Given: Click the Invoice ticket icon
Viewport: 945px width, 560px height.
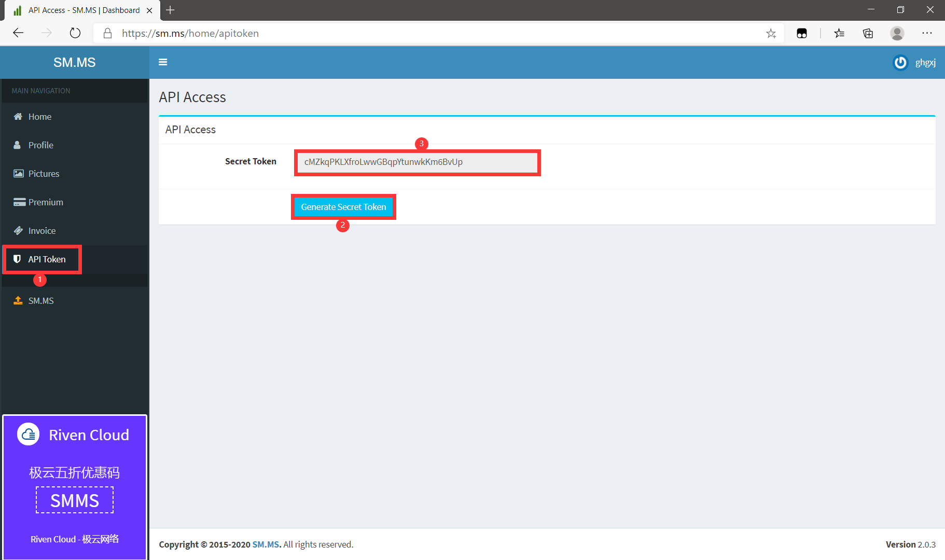Looking at the screenshot, I should pos(18,230).
